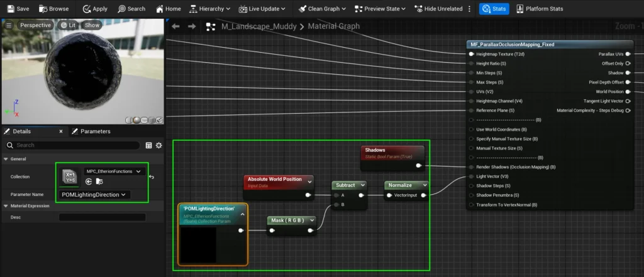Click the M_Landscape_Muddy breadcrumb
Viewport: 644px width, 277px height.
[x=257, y=26]
